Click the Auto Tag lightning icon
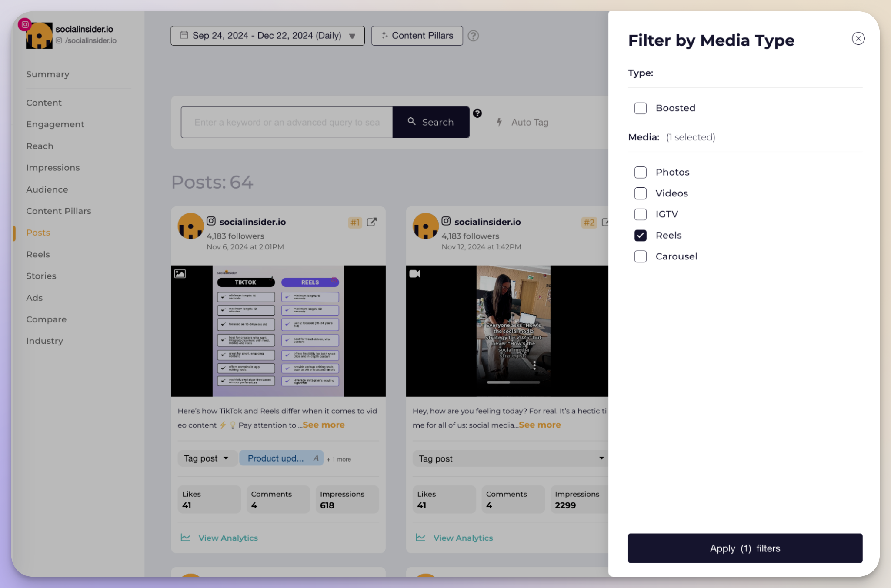 [499, 123]
